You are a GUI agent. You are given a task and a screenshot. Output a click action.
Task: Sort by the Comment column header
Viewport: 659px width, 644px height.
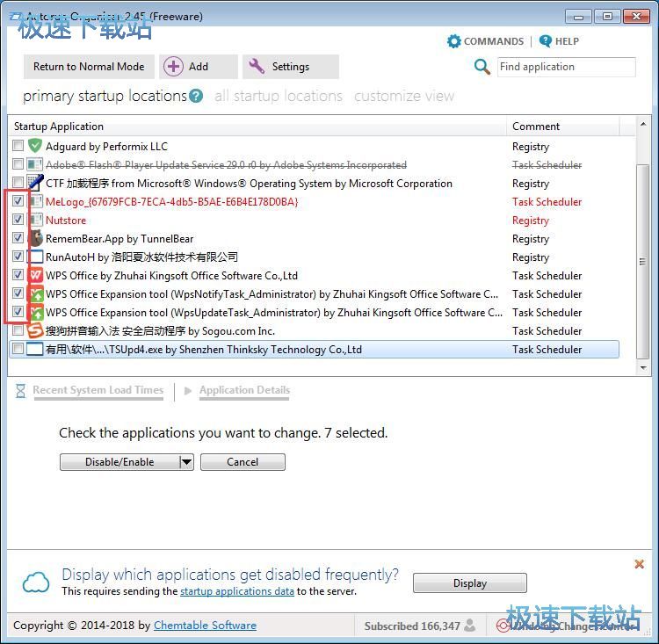[562, 127]
